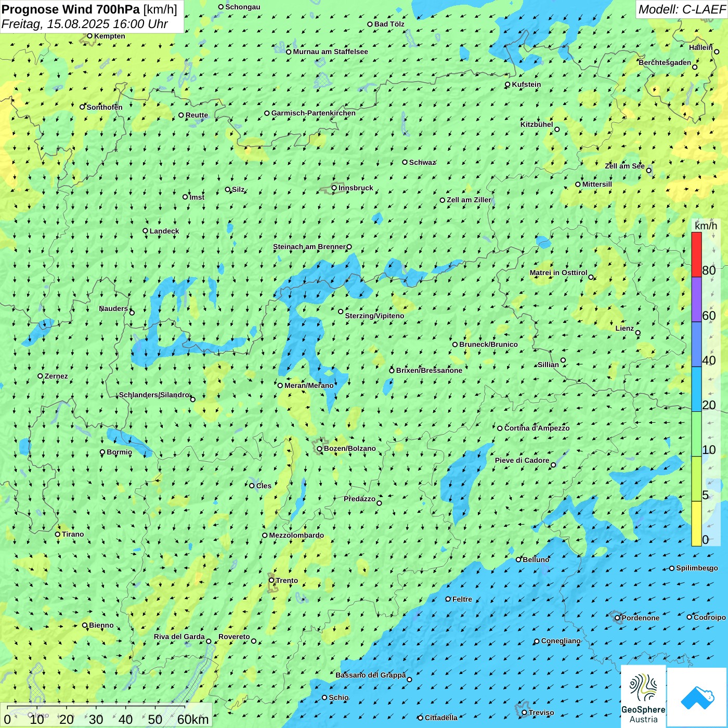Click the Tirano town label
Screen dimensions: 728x728
pos(73,534)
